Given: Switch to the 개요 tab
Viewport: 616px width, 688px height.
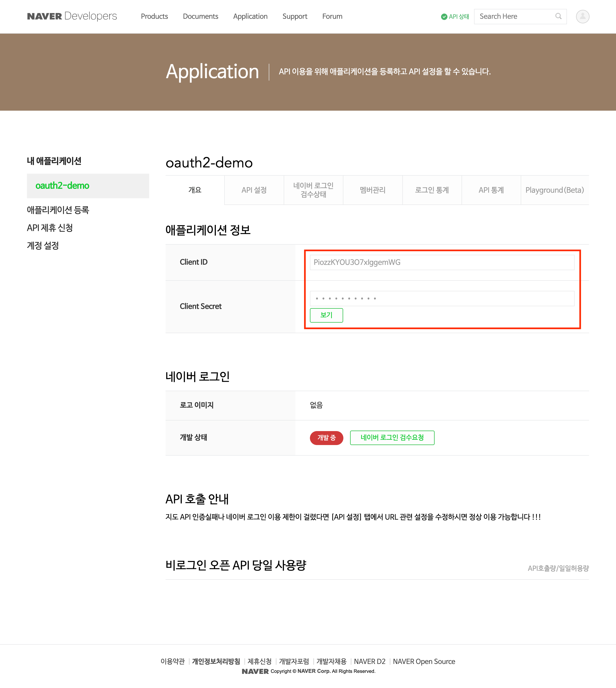Looking at the screenshot, I should click(195, 190).
